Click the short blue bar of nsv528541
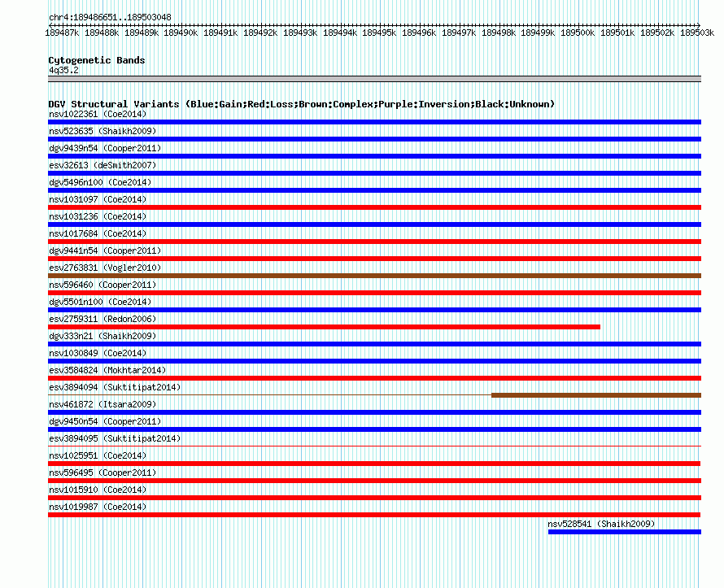 (x=625, y=532)
